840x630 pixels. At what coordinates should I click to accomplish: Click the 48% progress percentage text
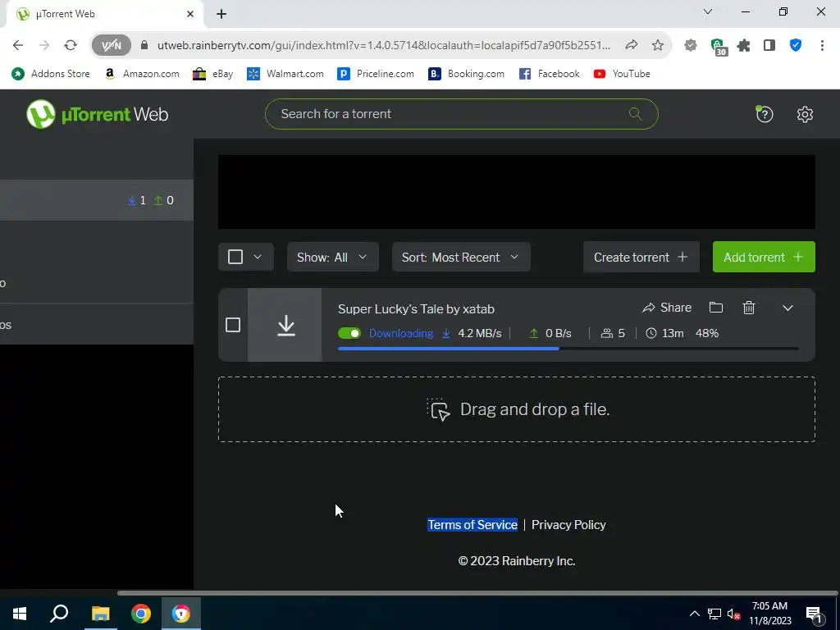point(706,333)
